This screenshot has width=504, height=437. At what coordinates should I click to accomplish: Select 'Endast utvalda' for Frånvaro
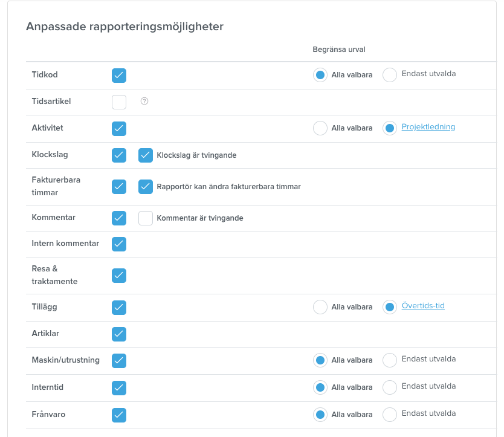[390, 415]
